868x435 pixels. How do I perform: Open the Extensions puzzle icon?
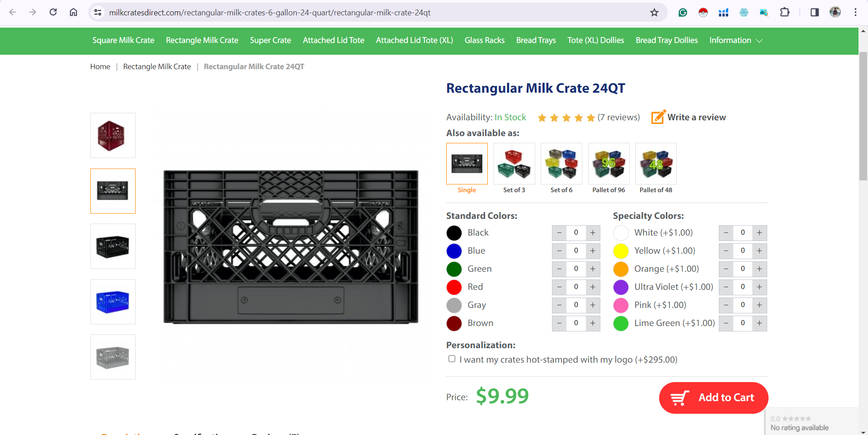785,12
